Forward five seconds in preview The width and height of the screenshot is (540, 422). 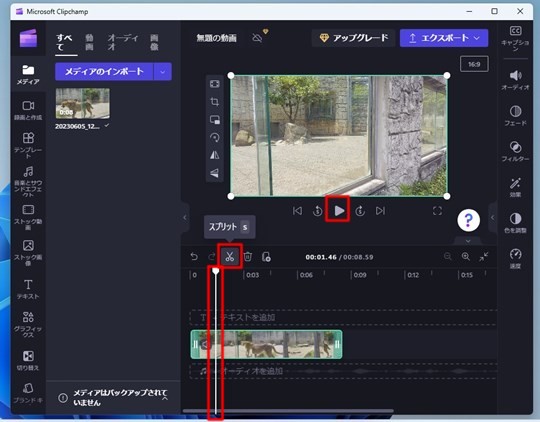(360, 210)
